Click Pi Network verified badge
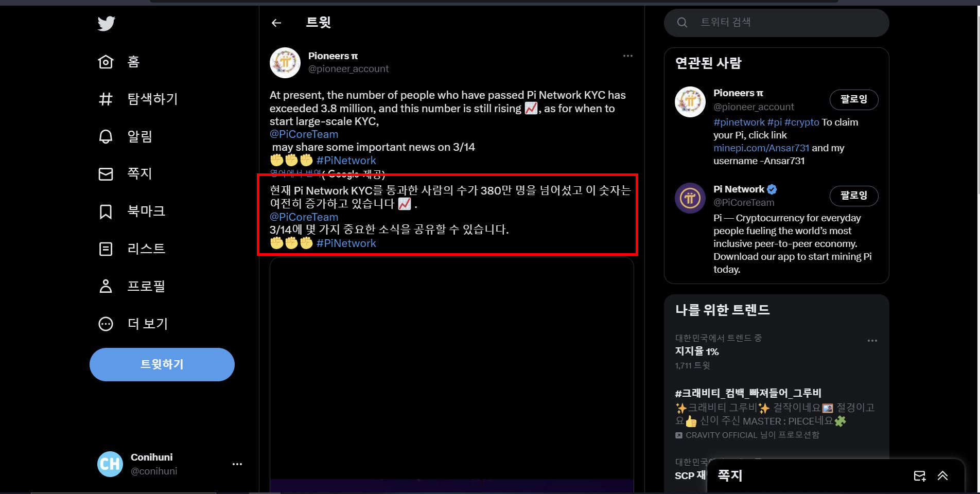The width and height of the screenshot is (980, 494). (x=772, y=189)
